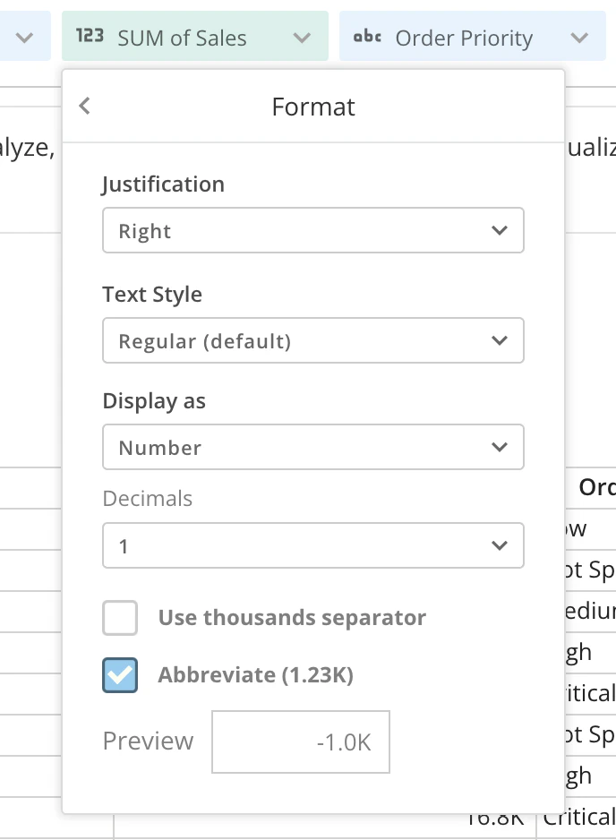Click the Preview label

coord(148,741)
